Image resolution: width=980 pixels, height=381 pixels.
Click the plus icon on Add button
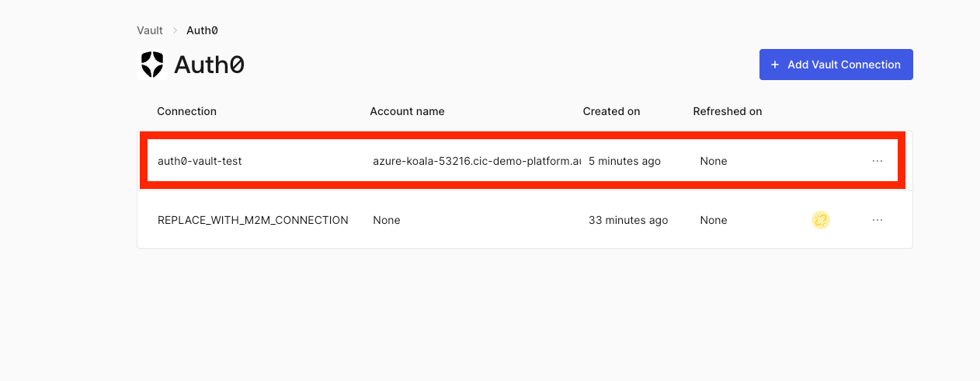coord(775,65)
